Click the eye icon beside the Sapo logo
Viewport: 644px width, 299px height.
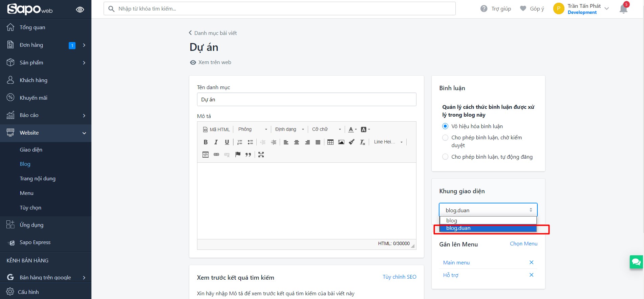click(x=80, y=9)
